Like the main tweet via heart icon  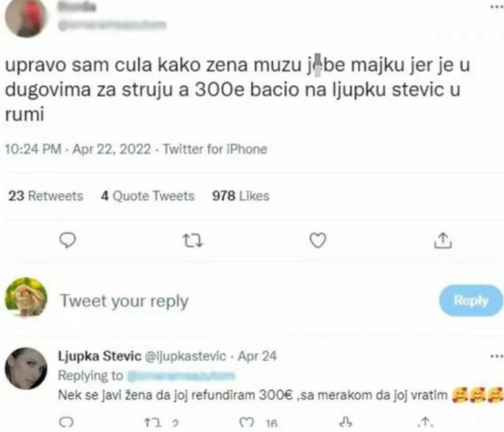318,241
